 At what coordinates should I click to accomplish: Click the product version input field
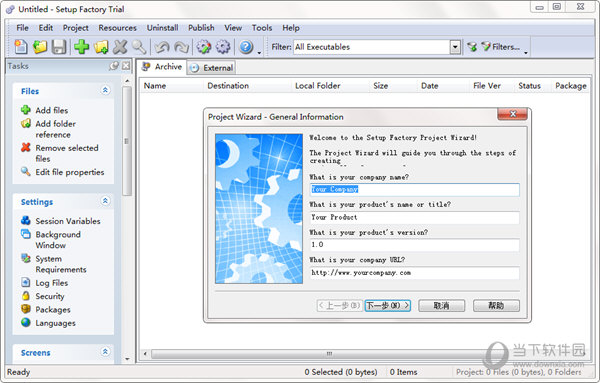(414, 244)
